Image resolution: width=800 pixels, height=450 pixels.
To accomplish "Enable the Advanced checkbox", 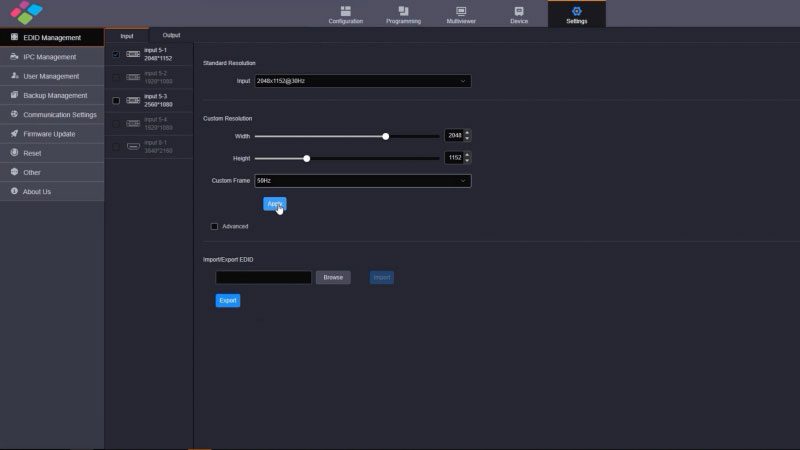I will [214, 226].
